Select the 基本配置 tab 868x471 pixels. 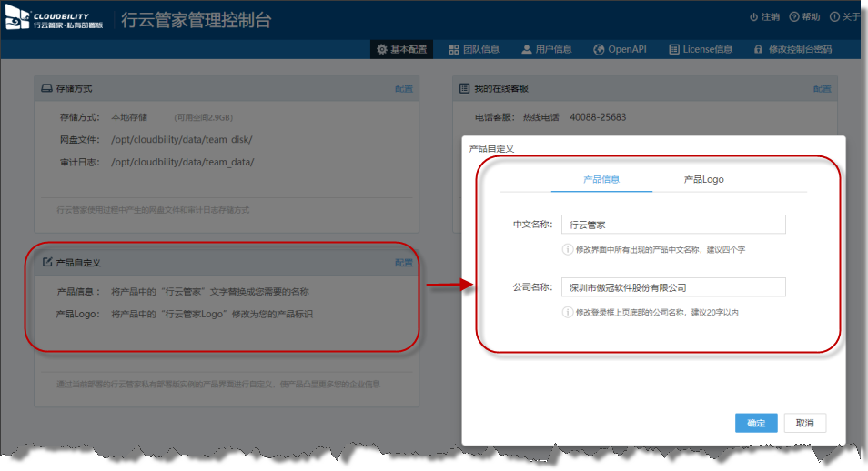[403, 50]
